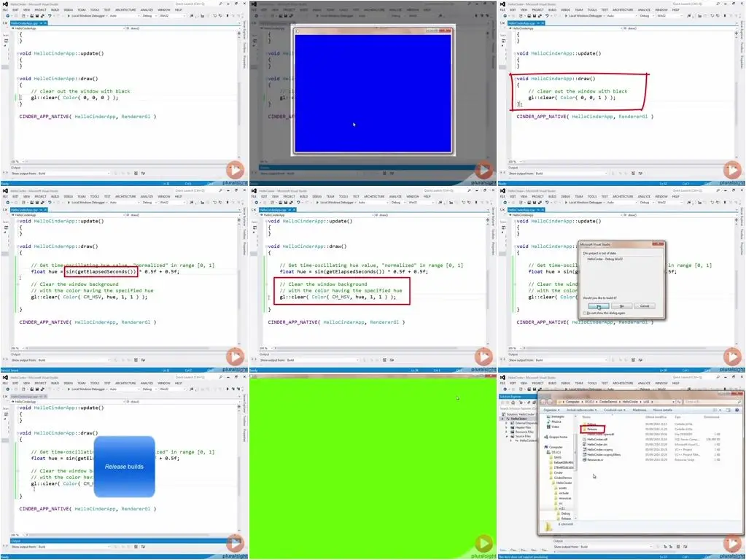Click 'Nuova cartella' in Explorer toolbar
The width and height of the screenshot is (746, 560).
point(663,410)
